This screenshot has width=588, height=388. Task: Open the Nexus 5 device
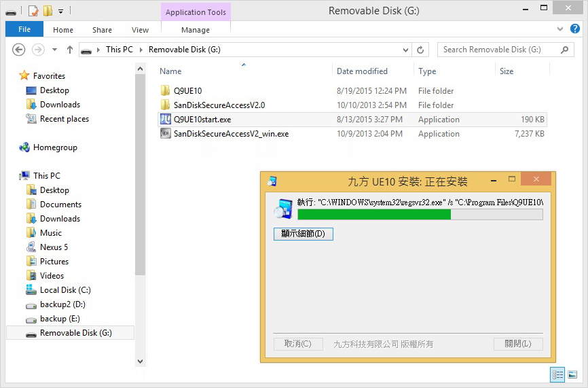54,247
